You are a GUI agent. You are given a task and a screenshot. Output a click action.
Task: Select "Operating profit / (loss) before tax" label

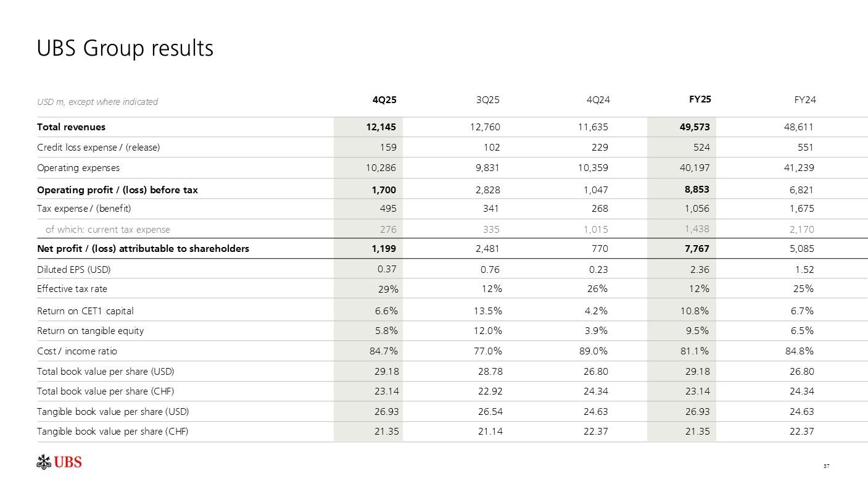click(117, 190)
